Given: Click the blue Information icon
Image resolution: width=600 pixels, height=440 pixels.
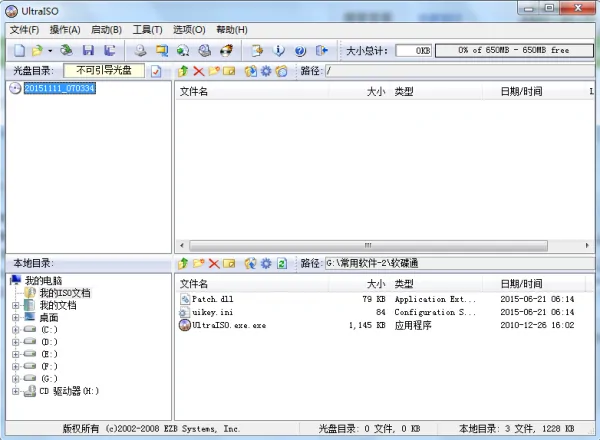Looking at the screenshot, I should tap(279, 51).
